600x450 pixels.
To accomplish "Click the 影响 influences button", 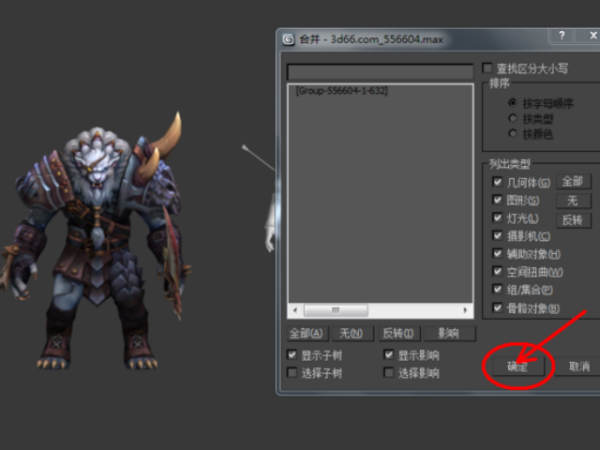I will click(x=449, y=333).
